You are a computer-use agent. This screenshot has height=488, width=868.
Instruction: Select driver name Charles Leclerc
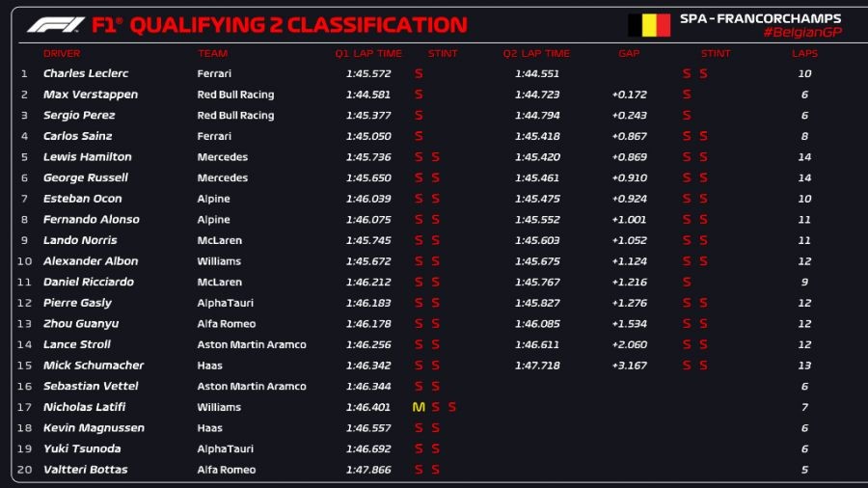(86, 73)
